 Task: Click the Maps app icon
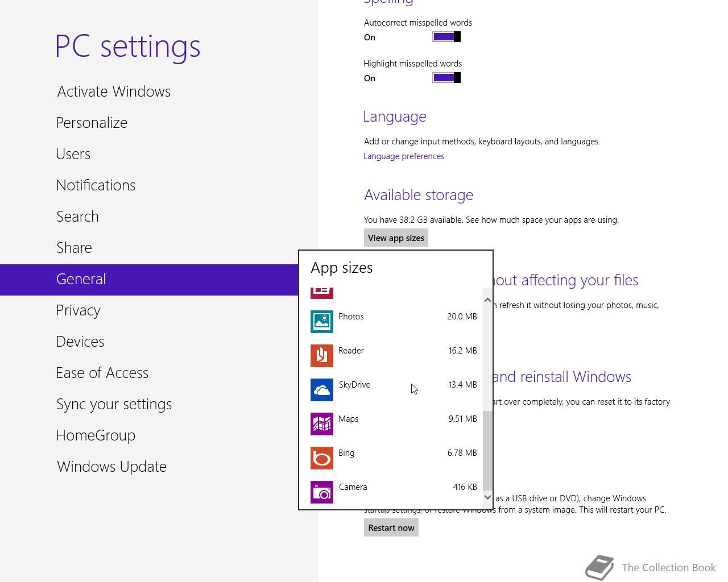322,424
